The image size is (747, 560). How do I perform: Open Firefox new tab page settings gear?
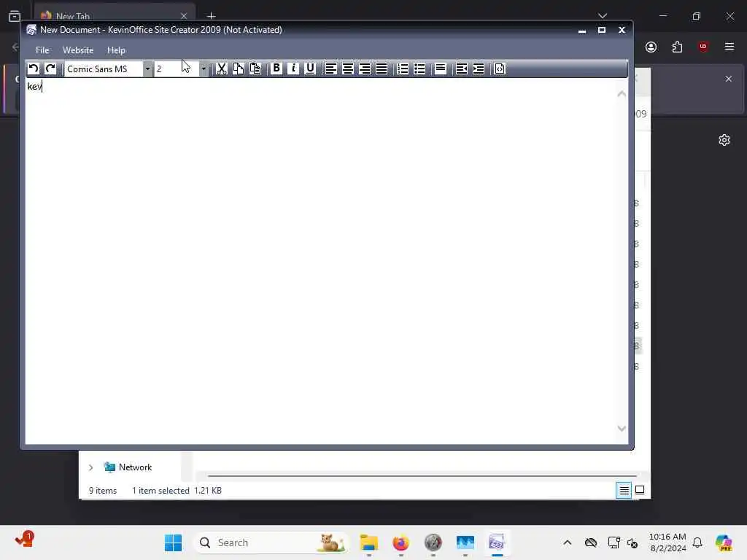pos(724,140)
